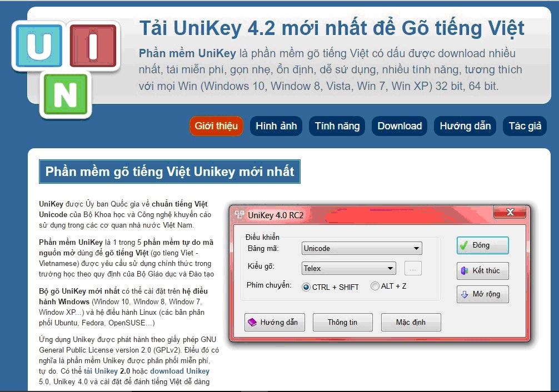Viewport: 559px width, 392px height.
Task: Click the UniKey 4.0 RC2 title bar
Action: click(333, 212)
